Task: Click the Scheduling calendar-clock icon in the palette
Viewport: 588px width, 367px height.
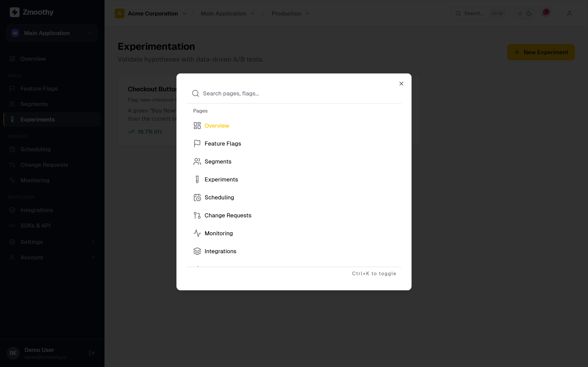Action: (197, 197)
